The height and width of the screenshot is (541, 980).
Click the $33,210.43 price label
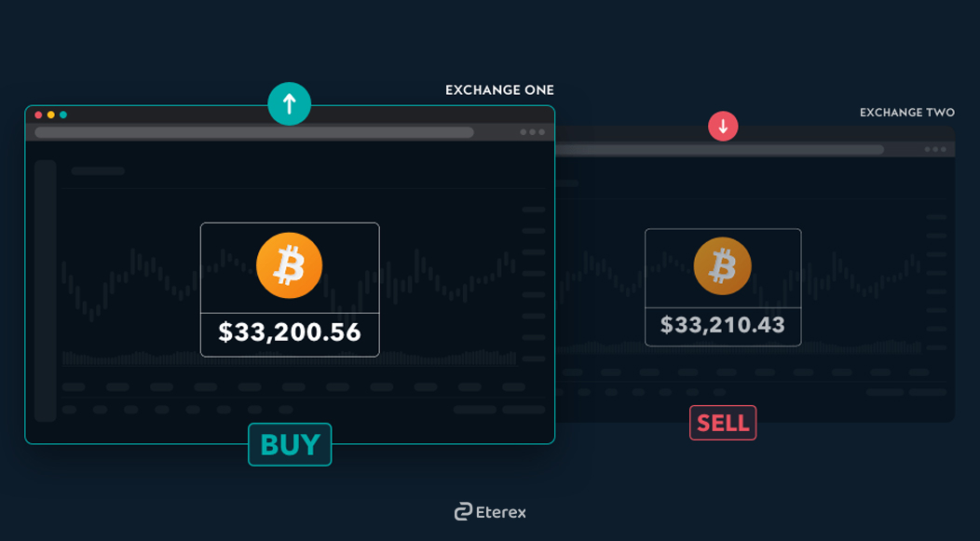(x=723, y=325)
